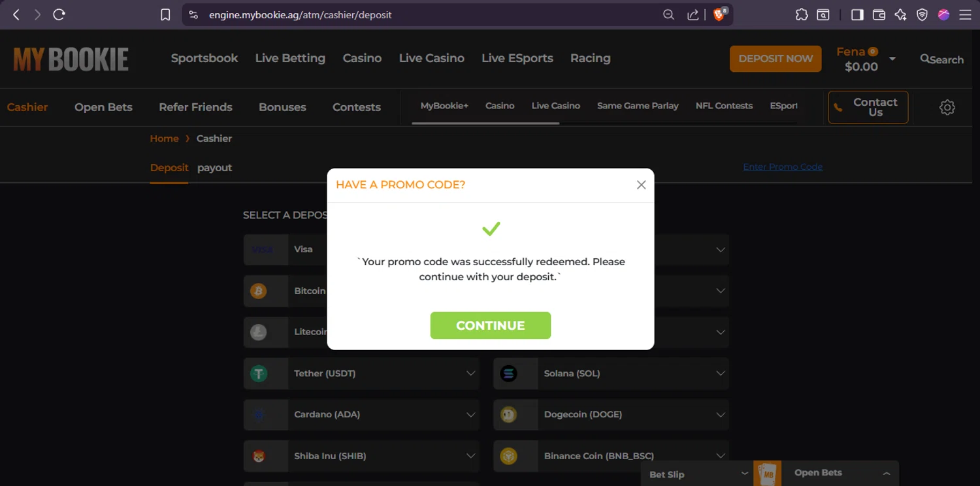Click the Shiba Inu coin icon
The width and height of the screenshot is (980, 486).
pos(259,457)
